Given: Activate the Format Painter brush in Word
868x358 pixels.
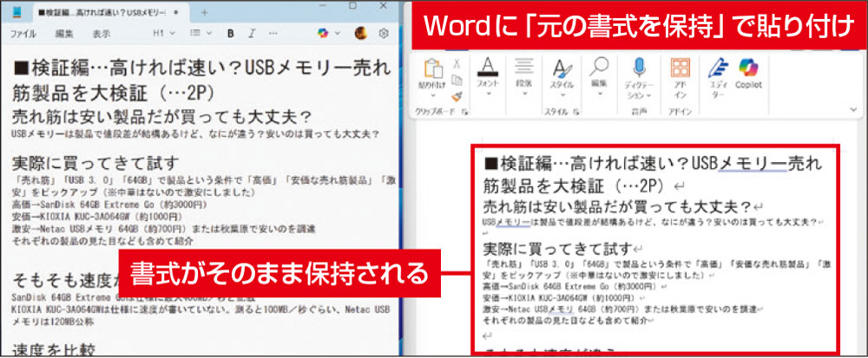Looking at the screenshot, I should pos(457,97).
